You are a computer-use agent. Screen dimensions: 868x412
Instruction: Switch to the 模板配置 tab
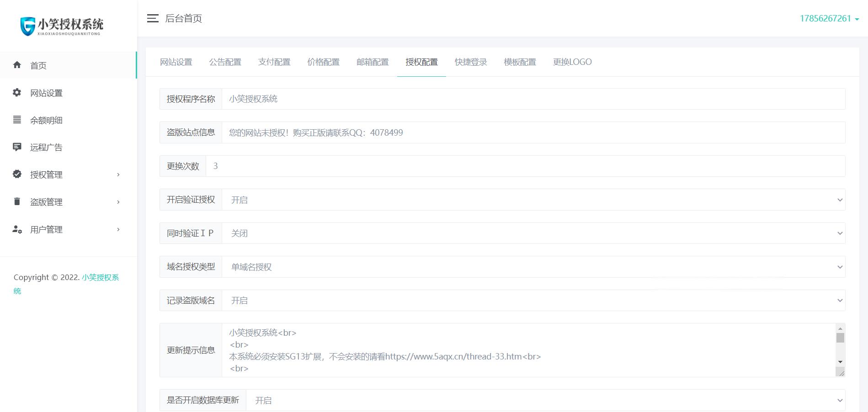[520, 62]
